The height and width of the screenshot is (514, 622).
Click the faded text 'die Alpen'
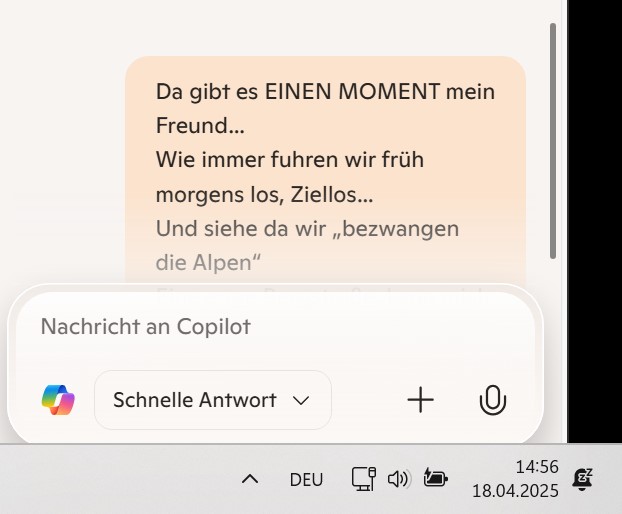coord(208,263)
